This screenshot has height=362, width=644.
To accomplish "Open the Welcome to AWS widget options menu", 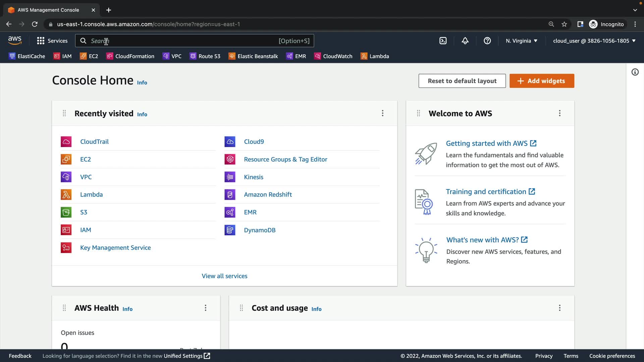I will [559, 113].
